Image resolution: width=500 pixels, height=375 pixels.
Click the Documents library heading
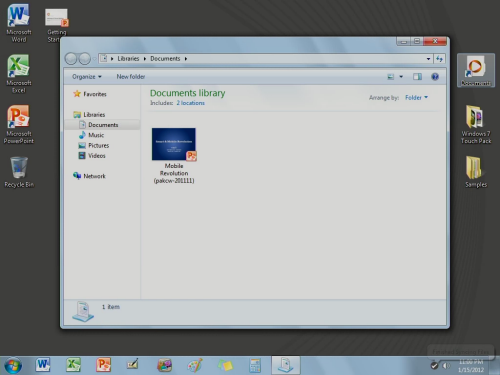click(x=187, y=93)
